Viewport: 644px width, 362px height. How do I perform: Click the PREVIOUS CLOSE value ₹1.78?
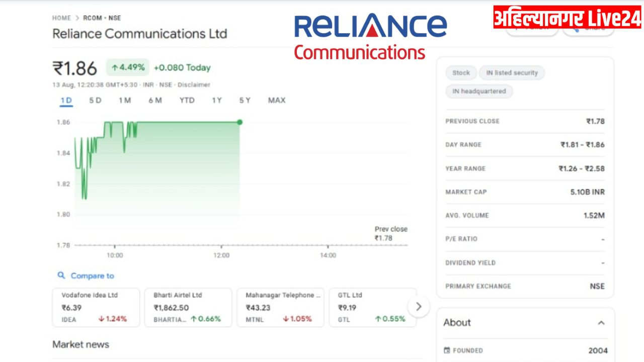point(595,121)
